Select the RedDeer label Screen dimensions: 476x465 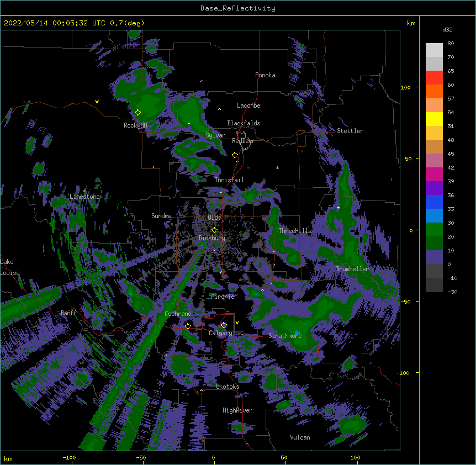point(243,141)
